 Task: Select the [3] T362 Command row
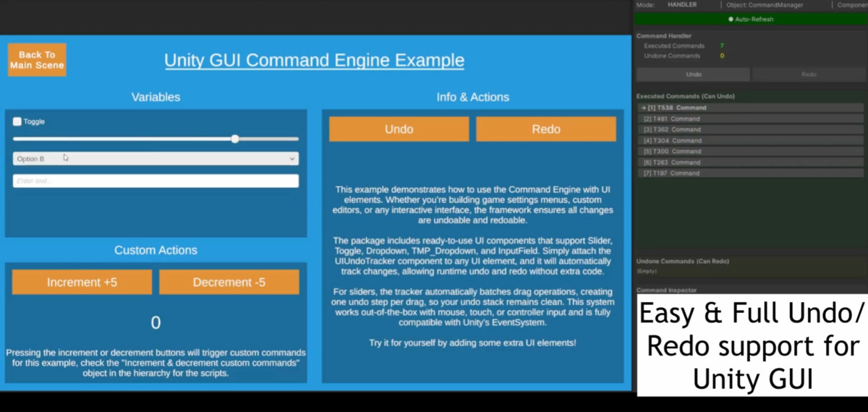(750, 129)
